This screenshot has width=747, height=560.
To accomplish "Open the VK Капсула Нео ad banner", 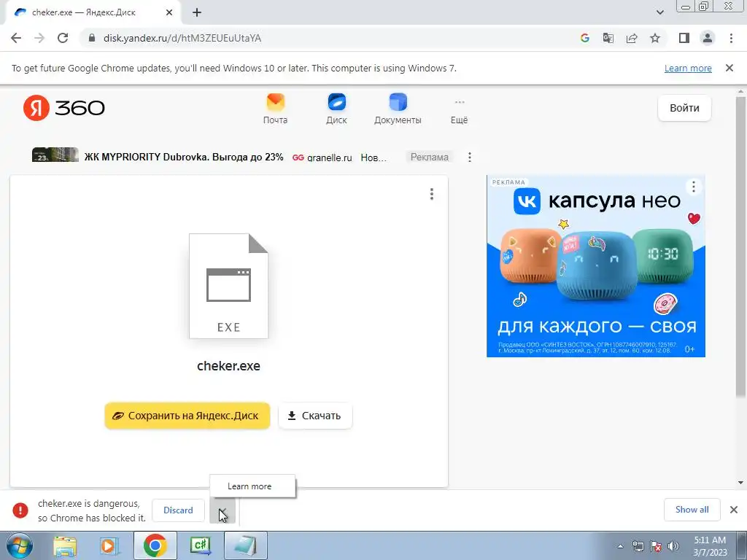I will tap(595, 266).
